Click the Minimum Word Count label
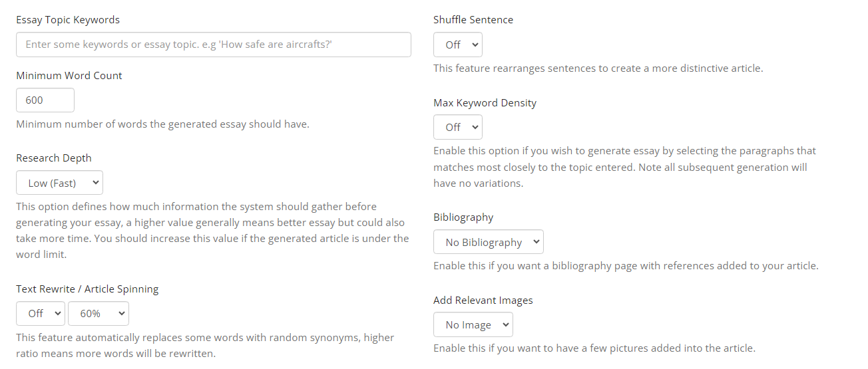This screenshot has height=369, width=868. 69,76
